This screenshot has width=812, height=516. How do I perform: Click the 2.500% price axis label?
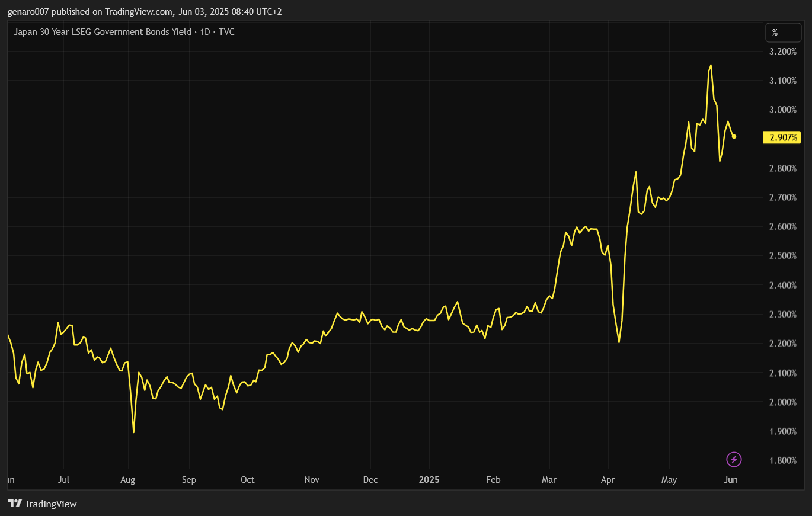(783, 256)
